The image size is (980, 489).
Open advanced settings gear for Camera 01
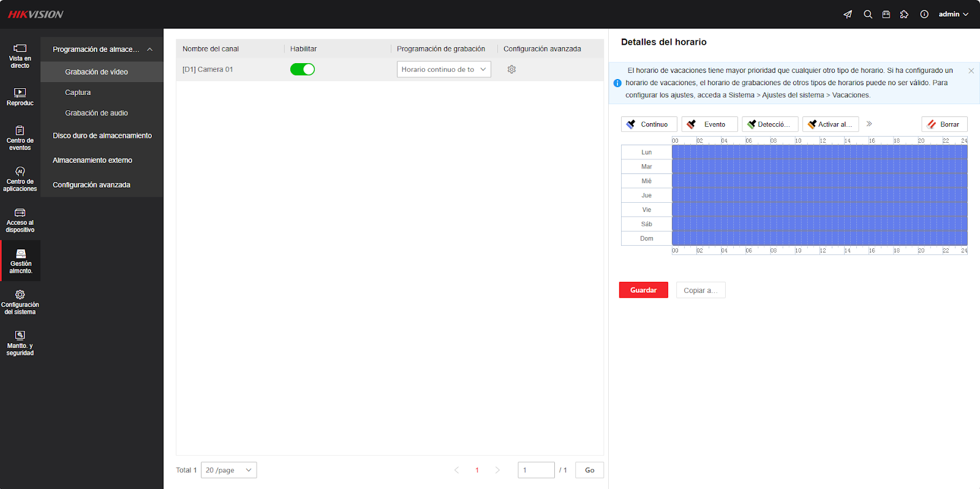click(x=511, y=69)
